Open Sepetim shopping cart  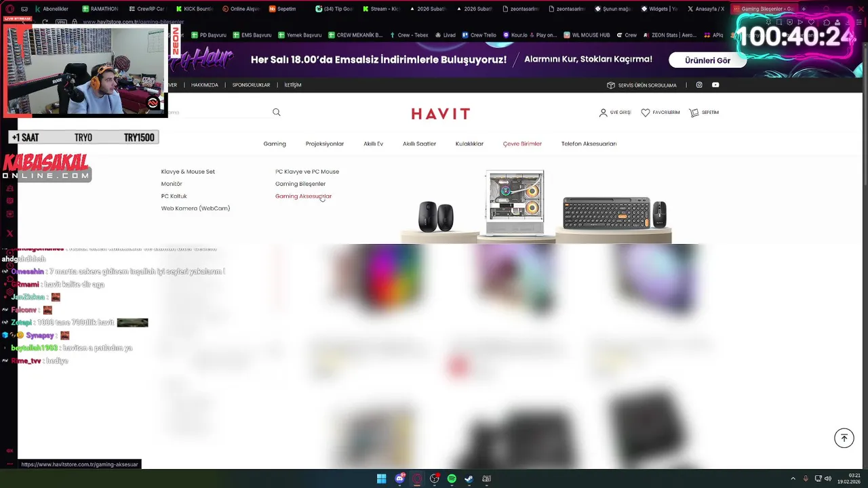(704, 113)
